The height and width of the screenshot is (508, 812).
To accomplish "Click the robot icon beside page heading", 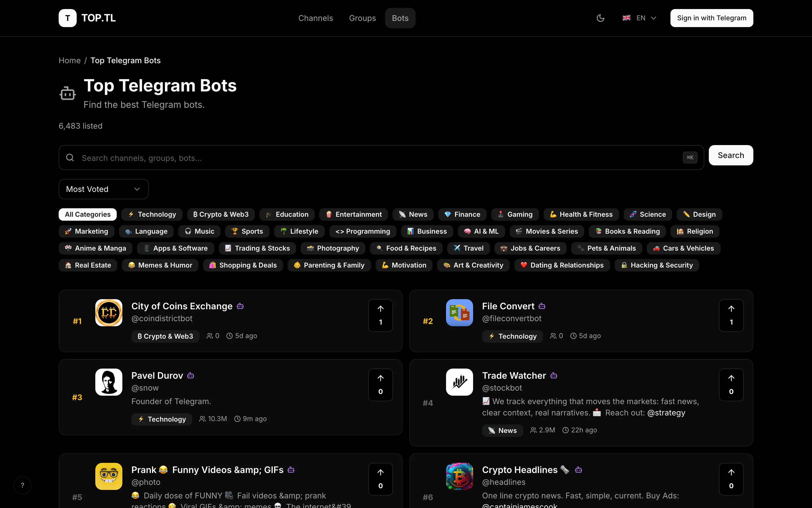I will tap(67, 93).
